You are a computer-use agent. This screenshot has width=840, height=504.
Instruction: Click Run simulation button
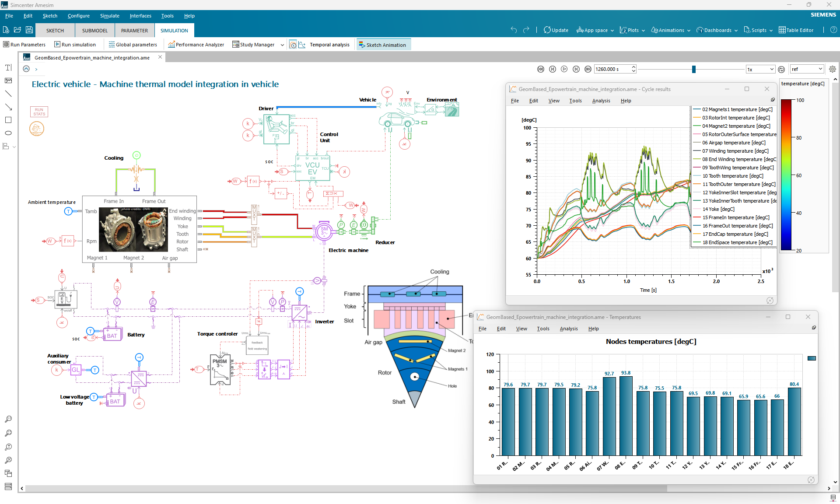pyautogui.click(x=75, y=45)
